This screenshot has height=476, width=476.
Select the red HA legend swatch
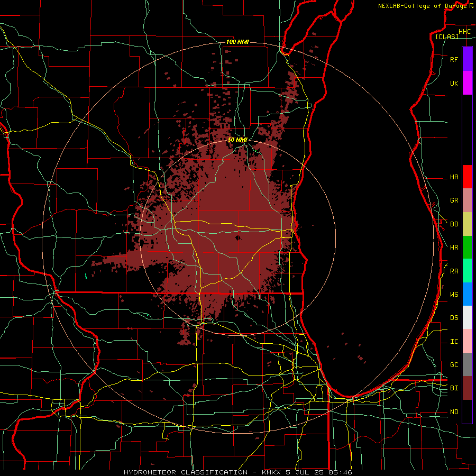point(467,177)
